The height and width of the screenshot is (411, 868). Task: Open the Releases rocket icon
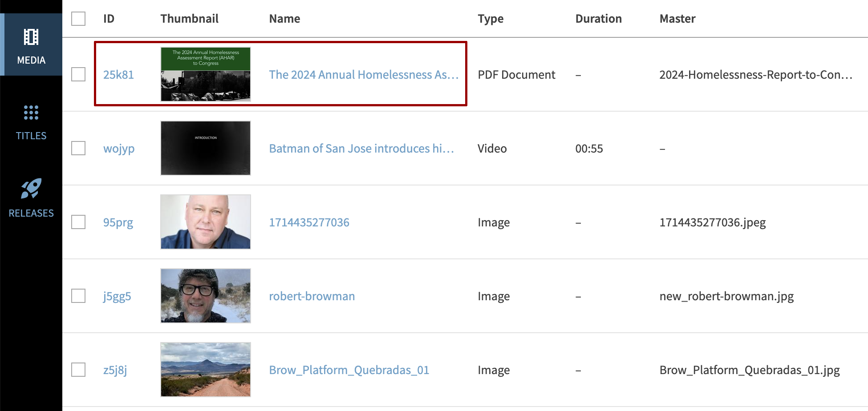[x=31, y=189]
